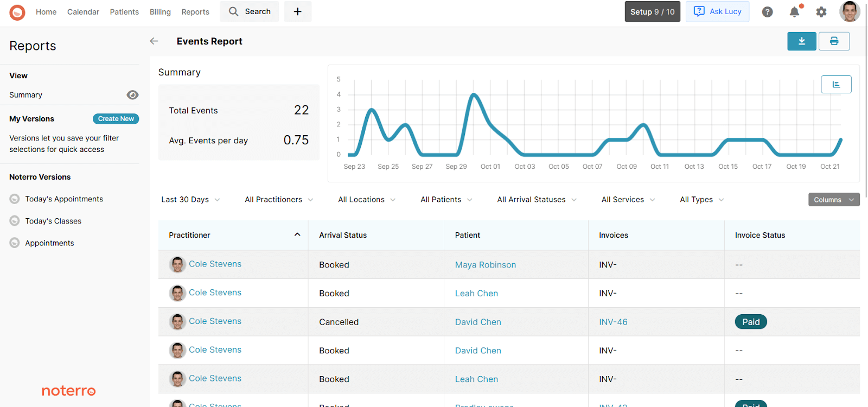Open David Chen in Cancelled row
The height and width of the screenshot is (407, 868).
478,322
